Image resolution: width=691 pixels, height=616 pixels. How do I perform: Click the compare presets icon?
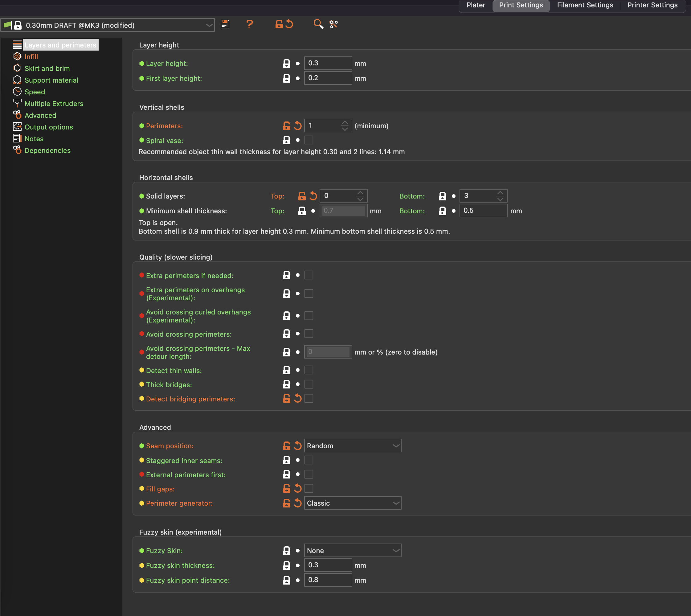click(x=334, y=24)
